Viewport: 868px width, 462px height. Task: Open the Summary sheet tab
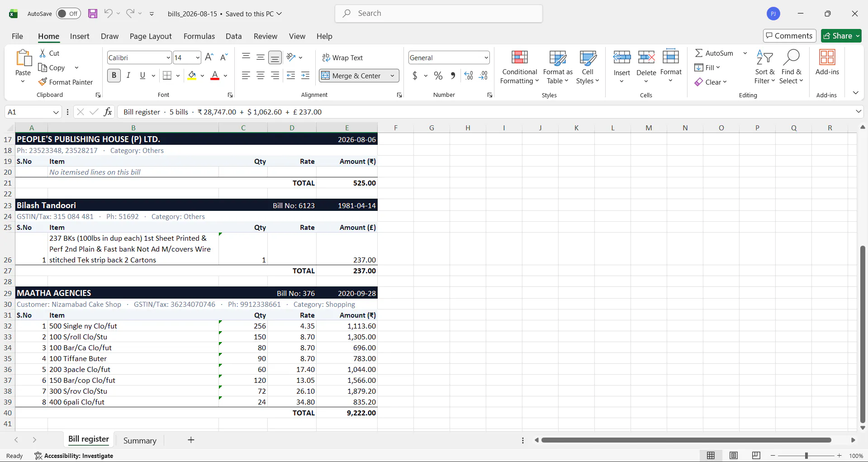[x=140, y=440]
